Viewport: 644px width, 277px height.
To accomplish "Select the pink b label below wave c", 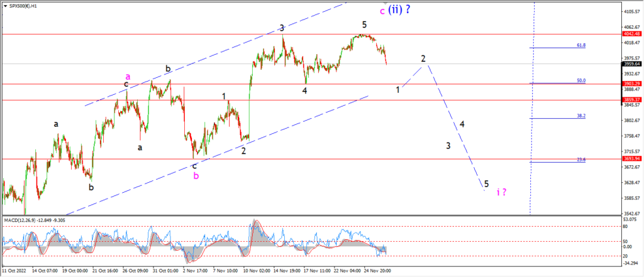I will (x=196, y=176).
